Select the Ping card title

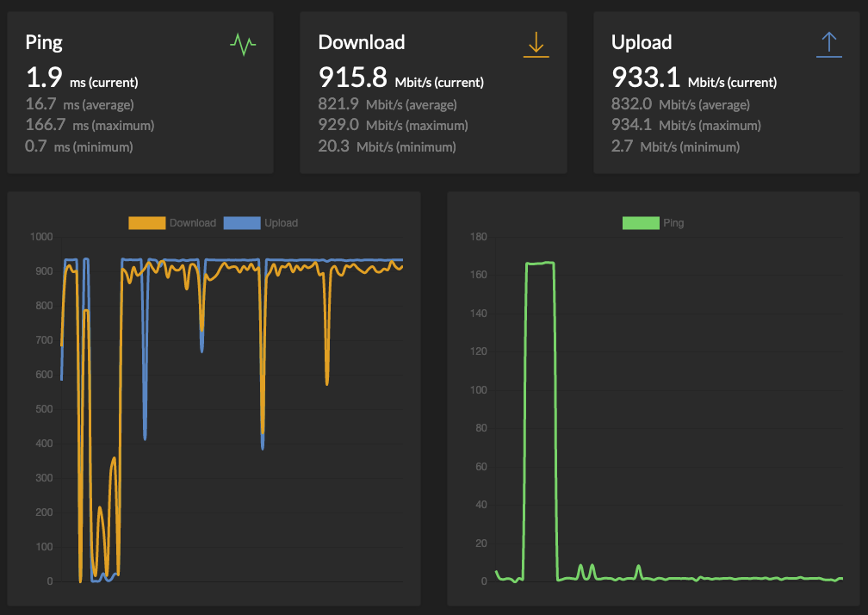[44, 42]
